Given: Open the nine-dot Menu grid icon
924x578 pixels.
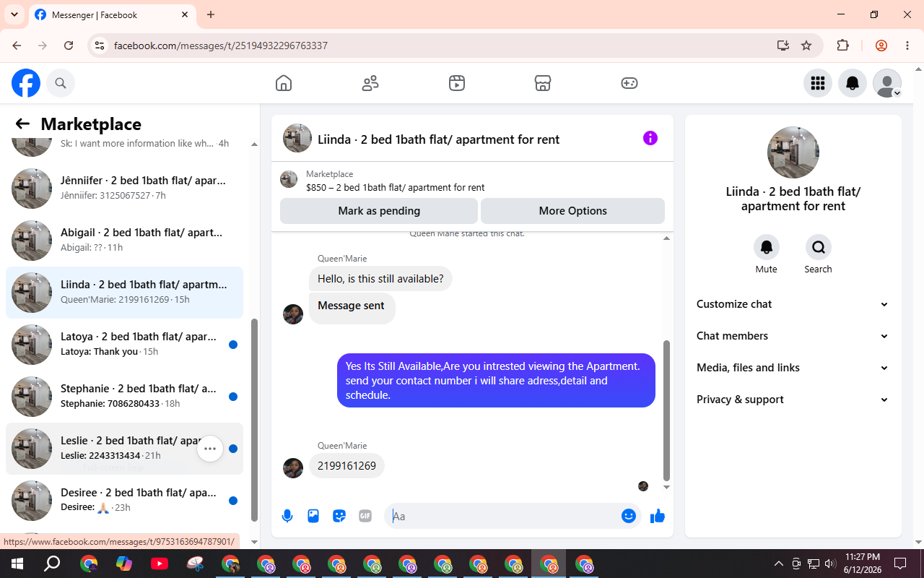Looking at the screenshot, I should coord(818,83).
